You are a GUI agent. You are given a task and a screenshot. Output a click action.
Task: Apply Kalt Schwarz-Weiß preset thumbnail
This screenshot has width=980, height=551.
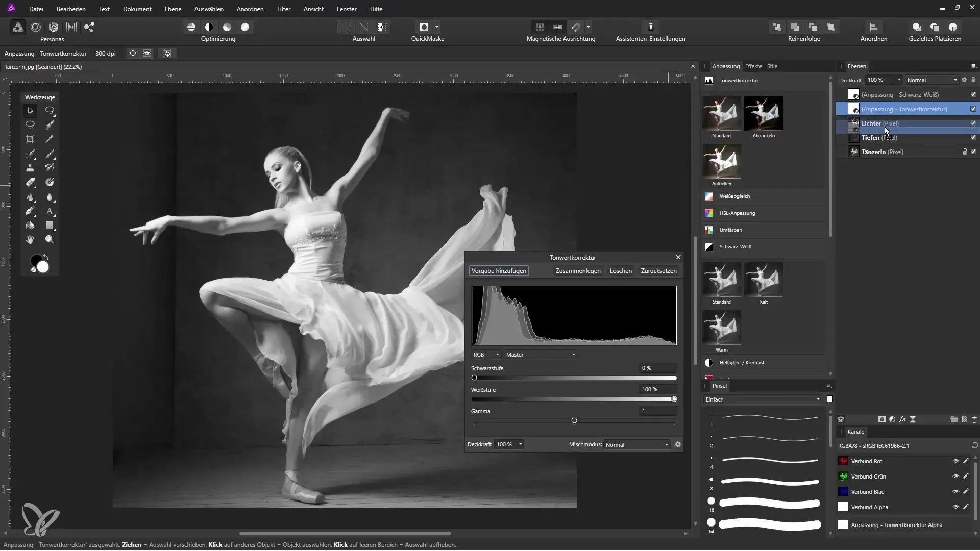tap(764, 280)
